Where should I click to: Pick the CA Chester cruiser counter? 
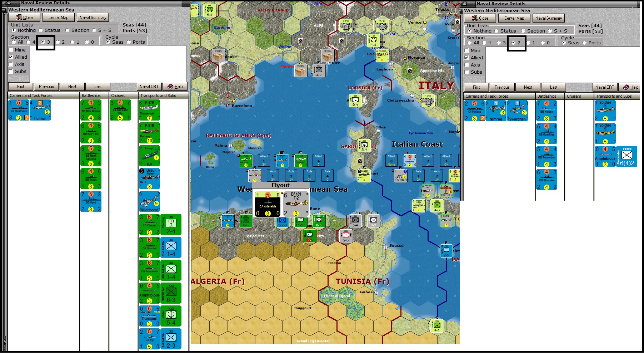point(150,225)
